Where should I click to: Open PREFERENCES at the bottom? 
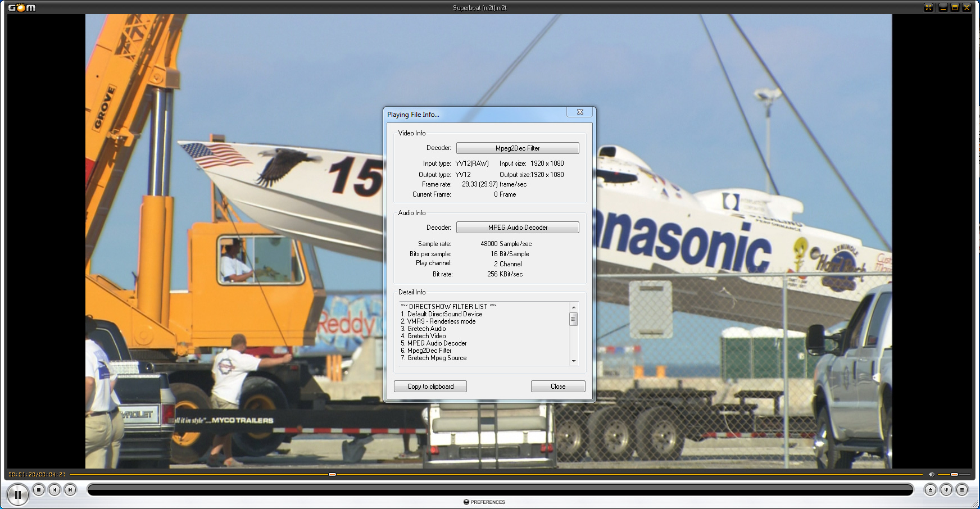pyautogui.click(x=484, y=502)
